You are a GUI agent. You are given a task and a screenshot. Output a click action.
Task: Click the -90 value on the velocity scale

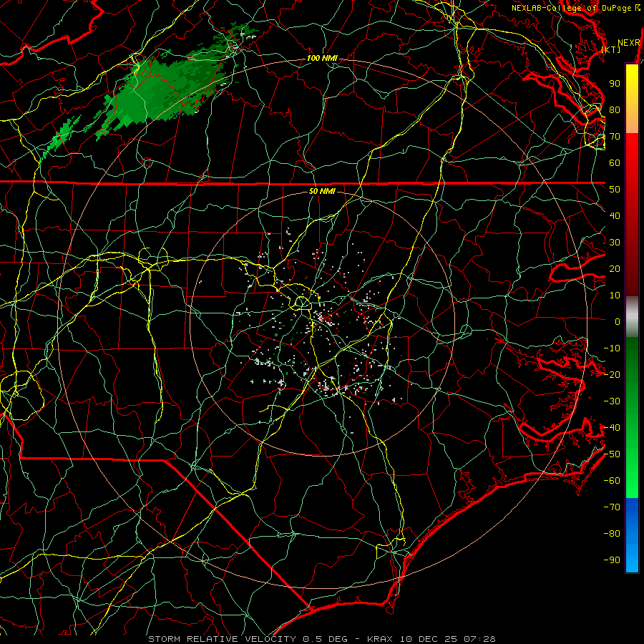(612, 560)
